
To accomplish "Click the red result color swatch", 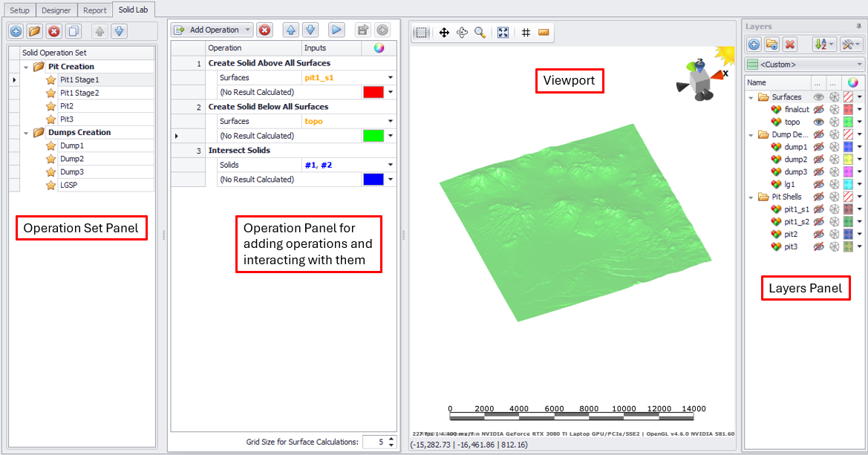I will coord(373,92).
